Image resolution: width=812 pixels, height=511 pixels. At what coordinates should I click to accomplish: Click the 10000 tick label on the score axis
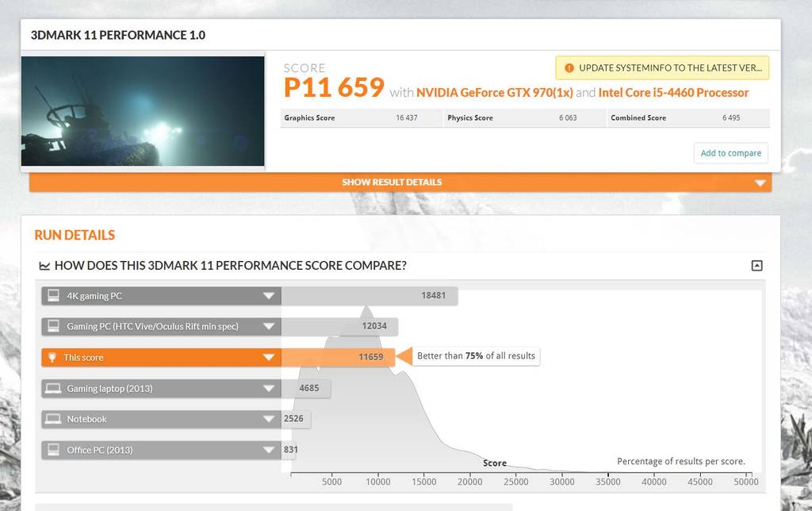click(x=378, y=482)
